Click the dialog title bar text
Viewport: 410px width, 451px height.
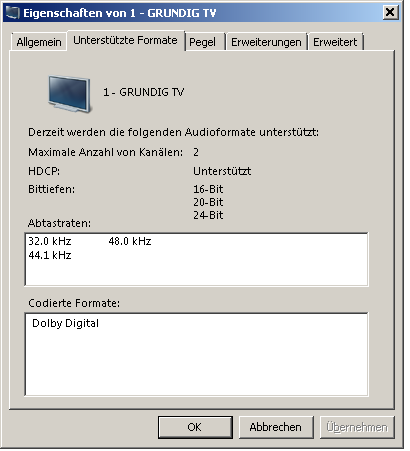pos(120,13)
